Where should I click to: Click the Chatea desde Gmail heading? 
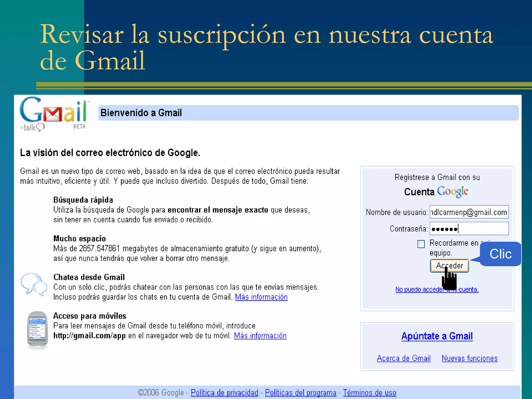[89, 277]
